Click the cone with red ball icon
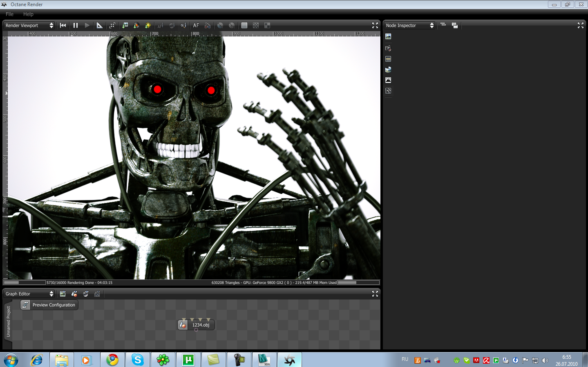Image resolution: width=588 pixels, height=367 pixels. pos(74,294)
